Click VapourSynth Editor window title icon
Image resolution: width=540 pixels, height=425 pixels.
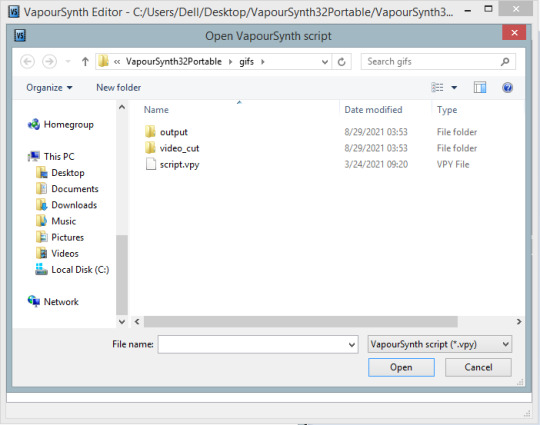(14, 12)
